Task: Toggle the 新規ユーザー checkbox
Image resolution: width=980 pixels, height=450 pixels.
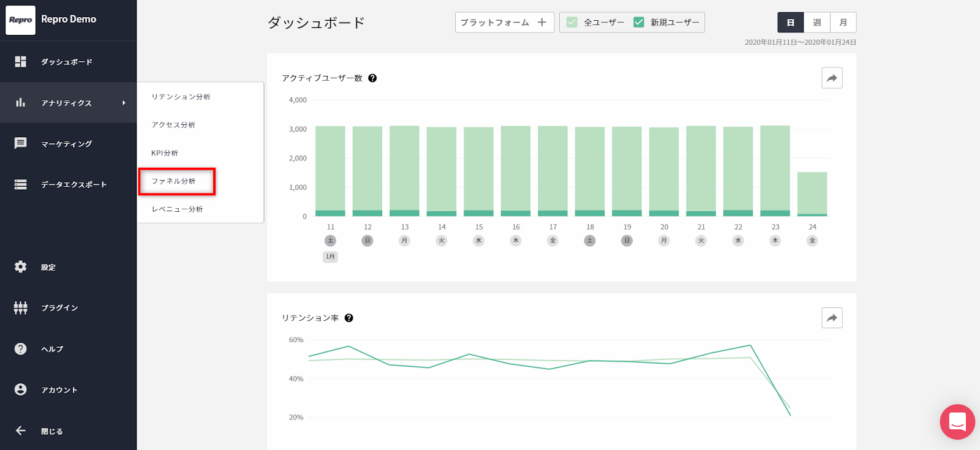Action: [x=639, y=23]
